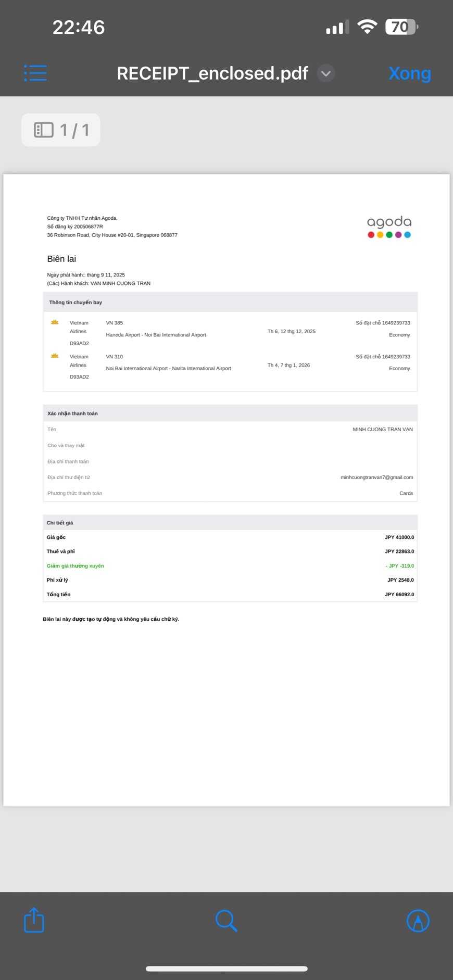Tap the home indicator bar
The image size is (453, 980).
coord(227,969)
